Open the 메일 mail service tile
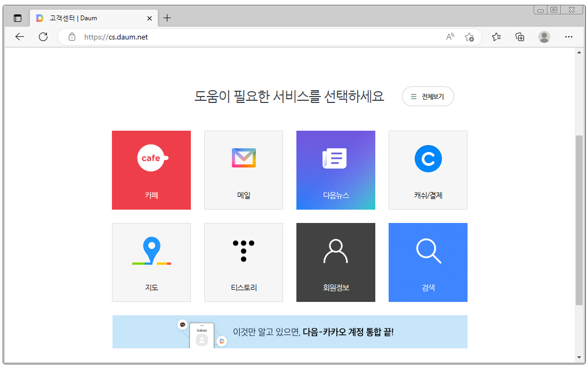 pos(244,170)
